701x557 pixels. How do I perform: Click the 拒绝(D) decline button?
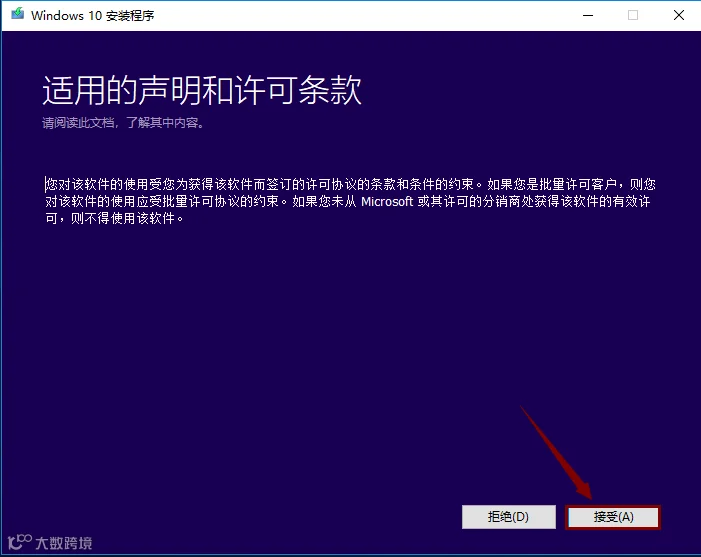(509, 517)
